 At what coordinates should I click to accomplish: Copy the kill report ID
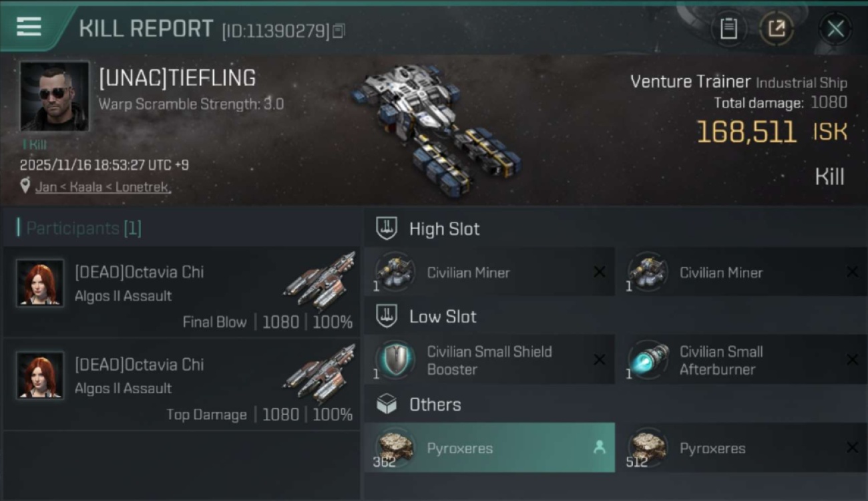(339, 31)
